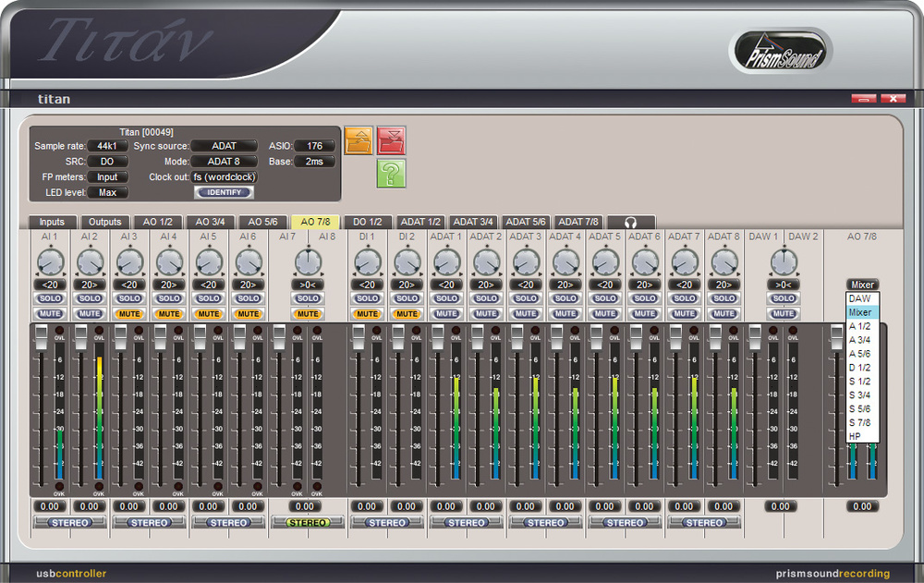Image resolution: width=924 pixels, height=583 pixels.
Task: Click the DI 2 pan knob
Action: click(x=407, y=262)
